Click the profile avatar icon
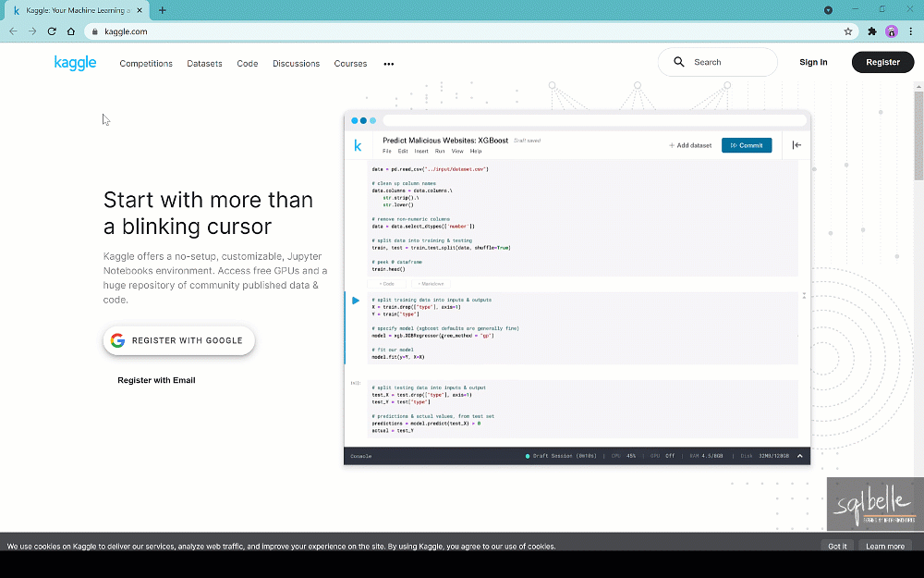The height and width of the screenshot is (578, 924). 892,31
